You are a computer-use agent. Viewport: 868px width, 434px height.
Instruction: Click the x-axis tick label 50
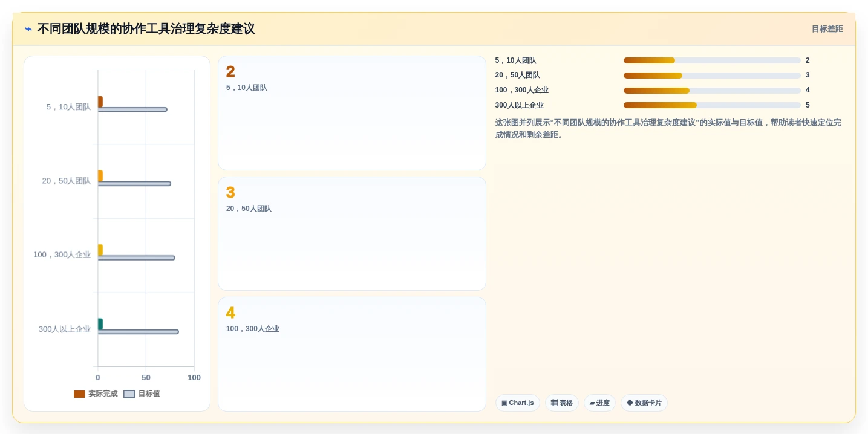[x=146, y=378]
